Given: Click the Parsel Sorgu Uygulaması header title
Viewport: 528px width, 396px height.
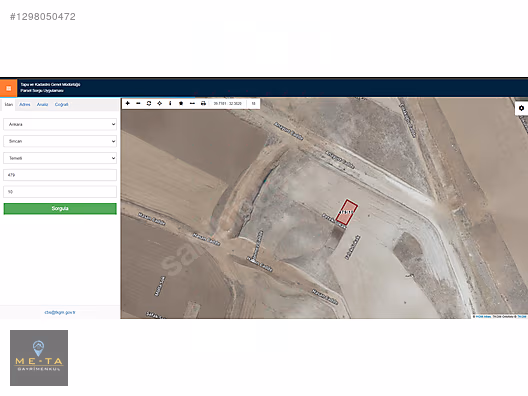Looking at the screenshot, I should (x=42, y=91).
